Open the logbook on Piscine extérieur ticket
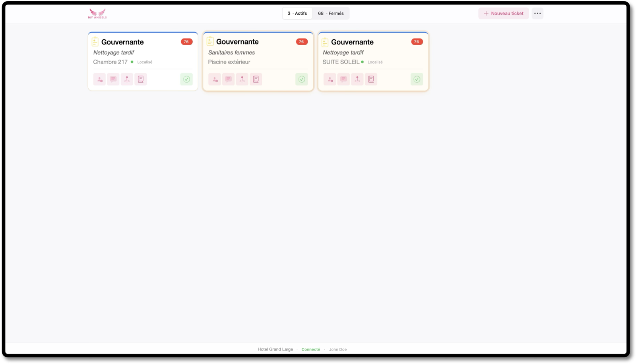 256,79
